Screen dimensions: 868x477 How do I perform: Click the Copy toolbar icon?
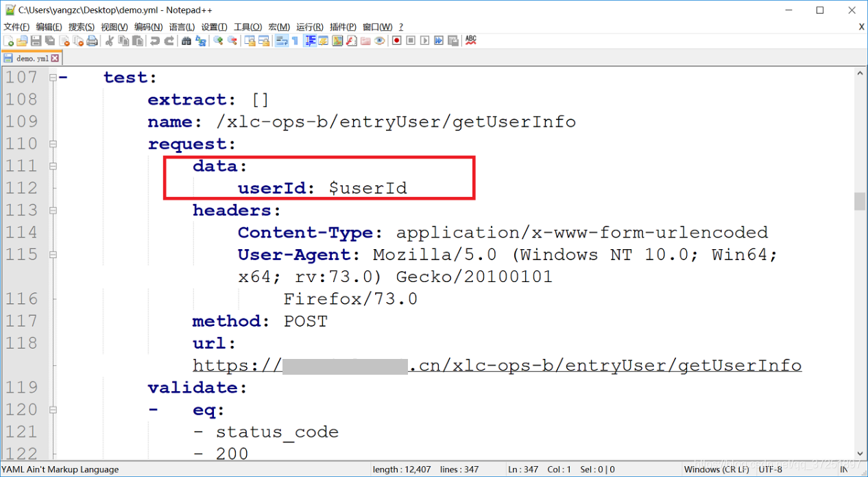coord(123,41)
